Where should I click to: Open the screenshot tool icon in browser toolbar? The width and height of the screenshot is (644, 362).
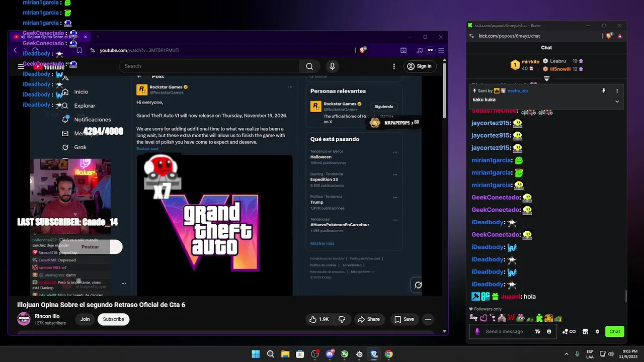coord(404,50)
